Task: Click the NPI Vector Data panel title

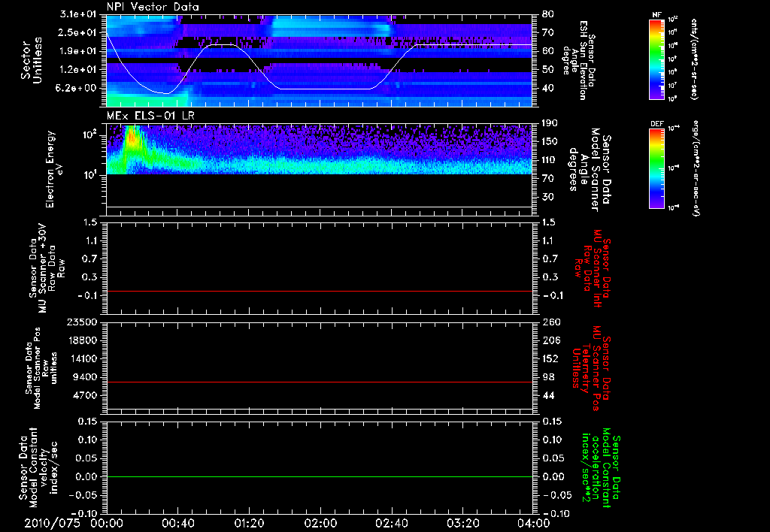Action: (x=153, y=7)
